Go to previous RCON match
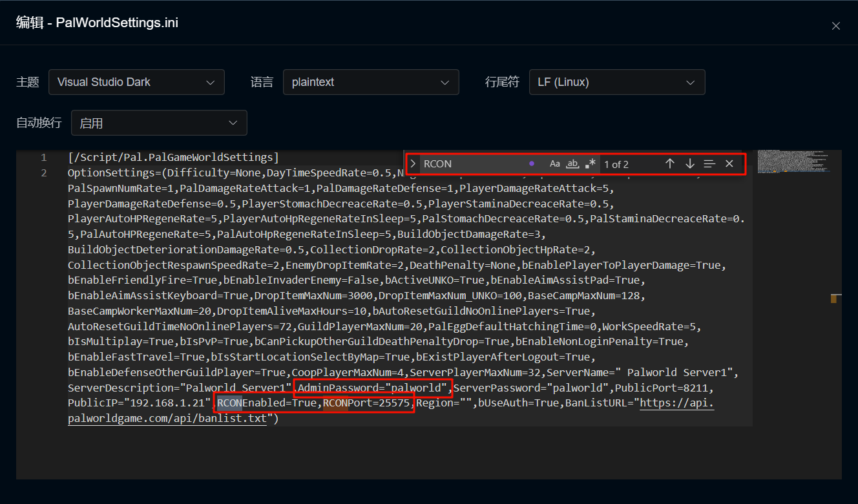Screen dimensions: 858x504 [x=670, y=164]
